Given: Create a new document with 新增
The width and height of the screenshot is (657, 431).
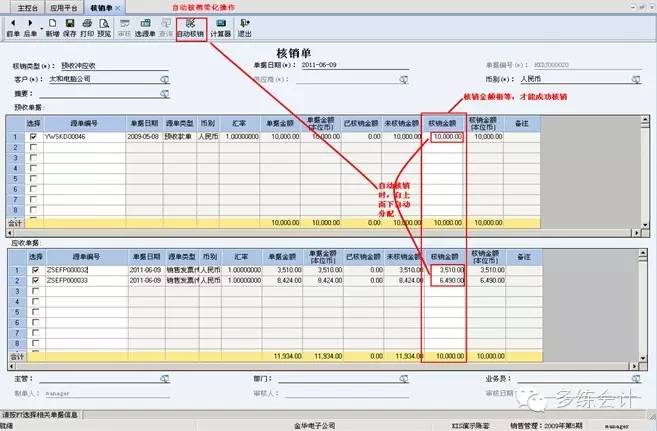Looking at the screenshot, I should 52,28.
